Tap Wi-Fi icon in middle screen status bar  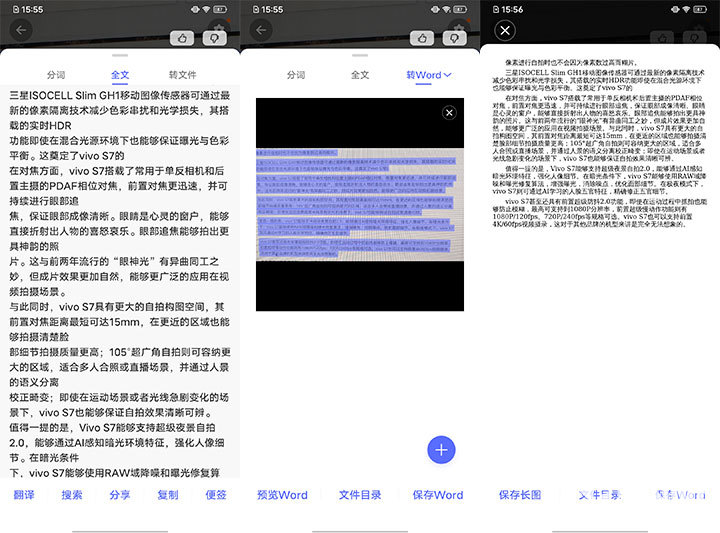coord(446,9)
